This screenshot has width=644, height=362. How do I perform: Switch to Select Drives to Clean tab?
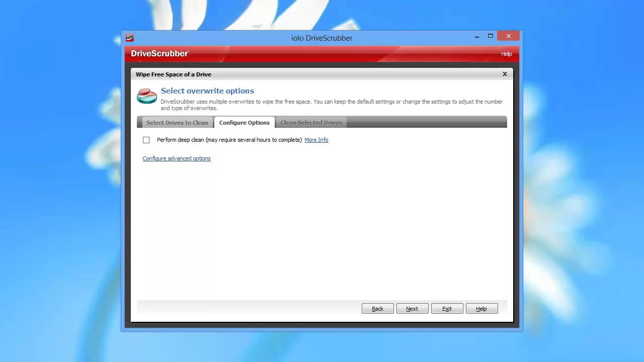click(x=177, y=123)
